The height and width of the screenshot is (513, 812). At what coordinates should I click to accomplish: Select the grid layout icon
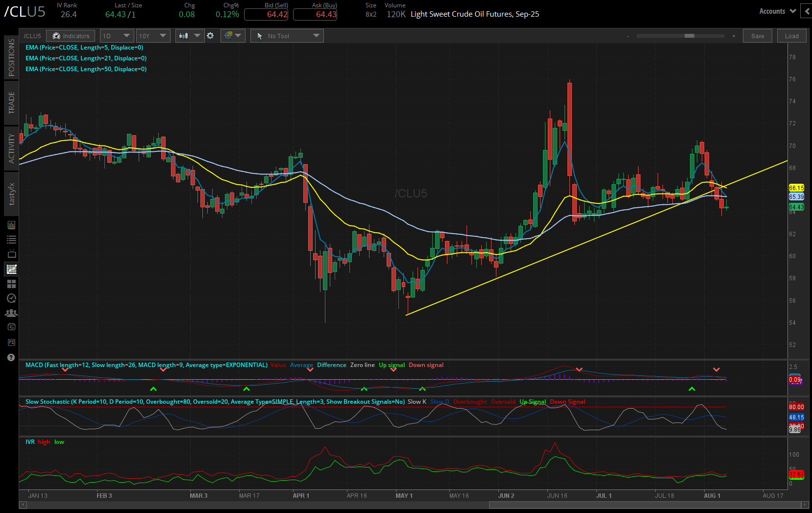point(11,284)
